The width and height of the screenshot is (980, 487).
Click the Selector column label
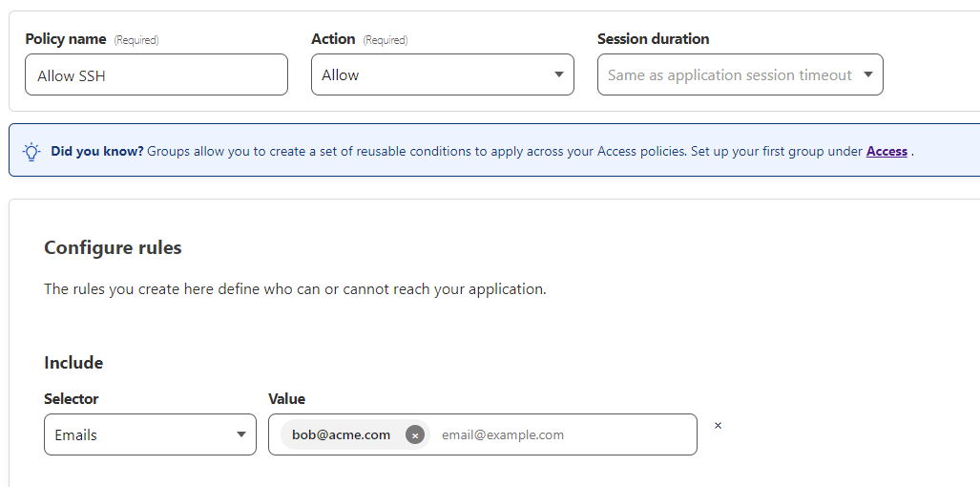(x=72, y=398)
